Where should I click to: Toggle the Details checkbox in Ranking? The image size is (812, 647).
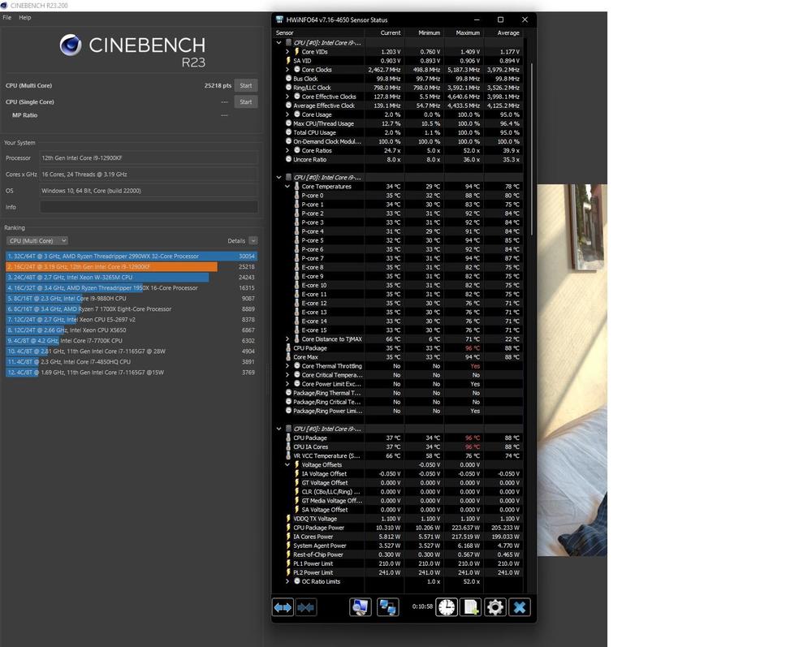click(x=253, y=241)
